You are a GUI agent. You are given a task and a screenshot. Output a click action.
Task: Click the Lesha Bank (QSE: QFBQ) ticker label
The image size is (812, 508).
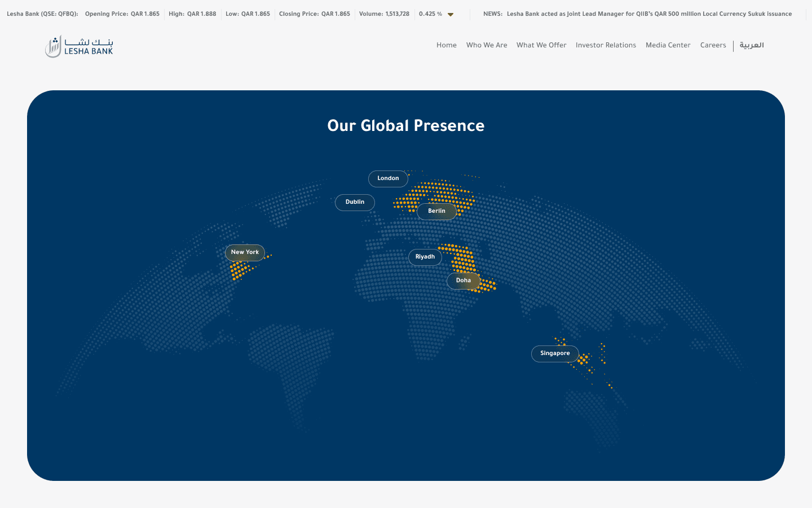pos(42,14)
